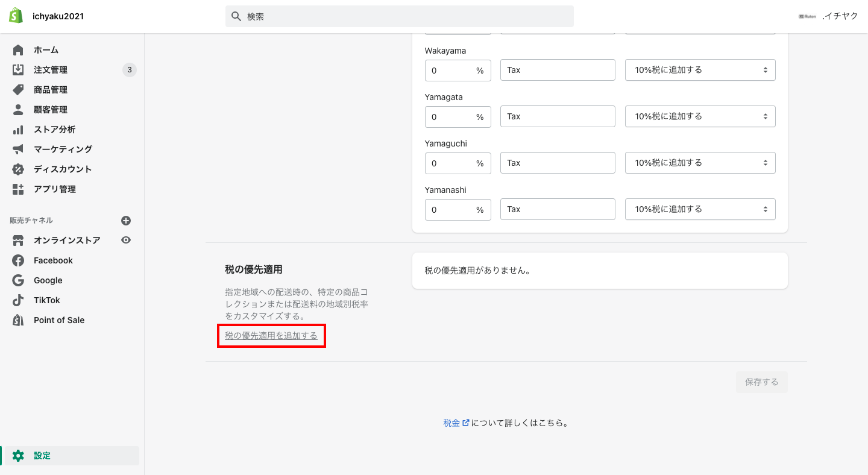Edit the Wakayama tax name field
Screen dimensions: 868x475
coord(558,70)
